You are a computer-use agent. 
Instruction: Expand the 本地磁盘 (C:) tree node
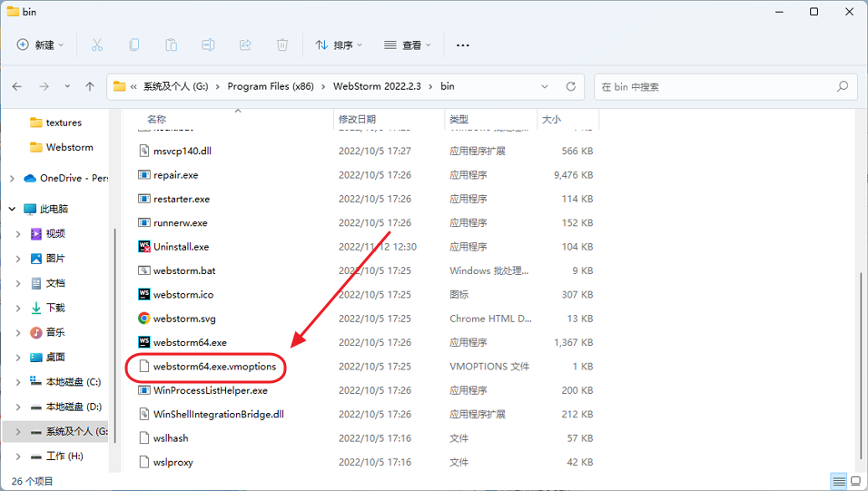click(x=18, y=382)
